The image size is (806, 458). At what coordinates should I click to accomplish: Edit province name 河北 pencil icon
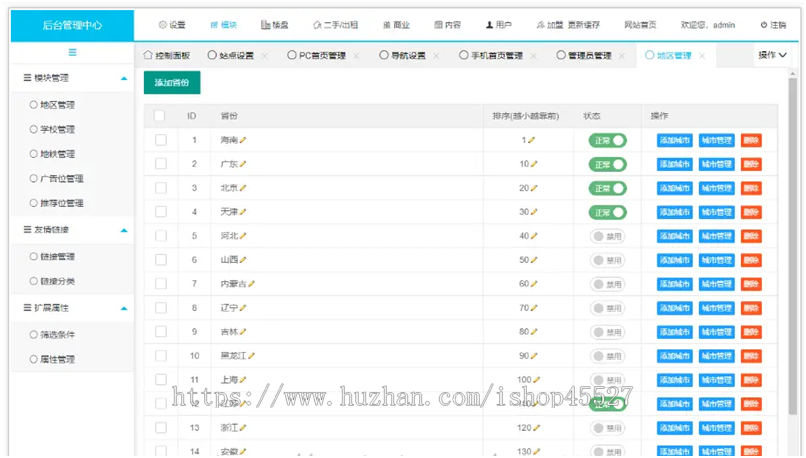(243, 236)
